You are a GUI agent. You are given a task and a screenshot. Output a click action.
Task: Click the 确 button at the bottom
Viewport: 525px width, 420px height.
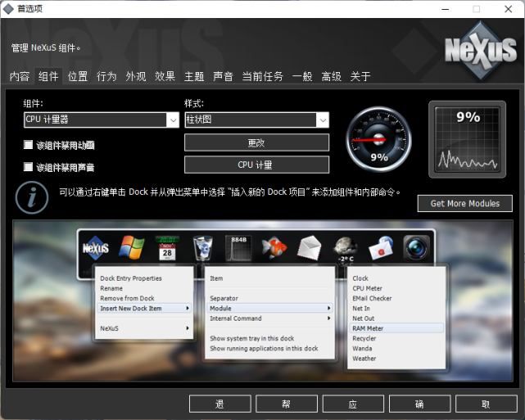click(x=420, y=404)
